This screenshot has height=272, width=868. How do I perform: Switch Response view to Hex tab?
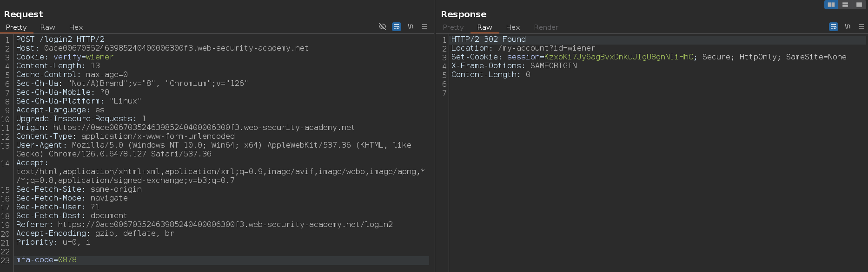[x=513, y=27]
